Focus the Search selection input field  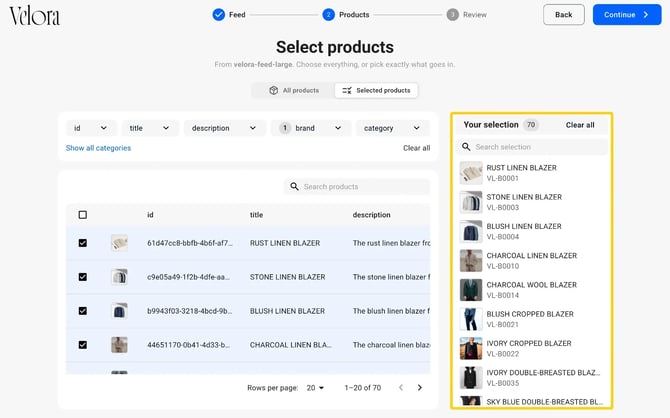tap(532, 147)
